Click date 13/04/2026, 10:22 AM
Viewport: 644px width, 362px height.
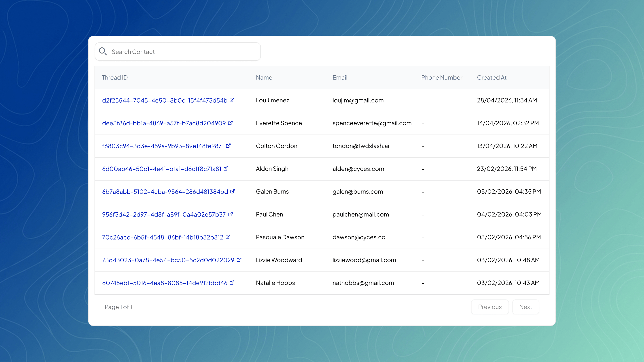507,146
